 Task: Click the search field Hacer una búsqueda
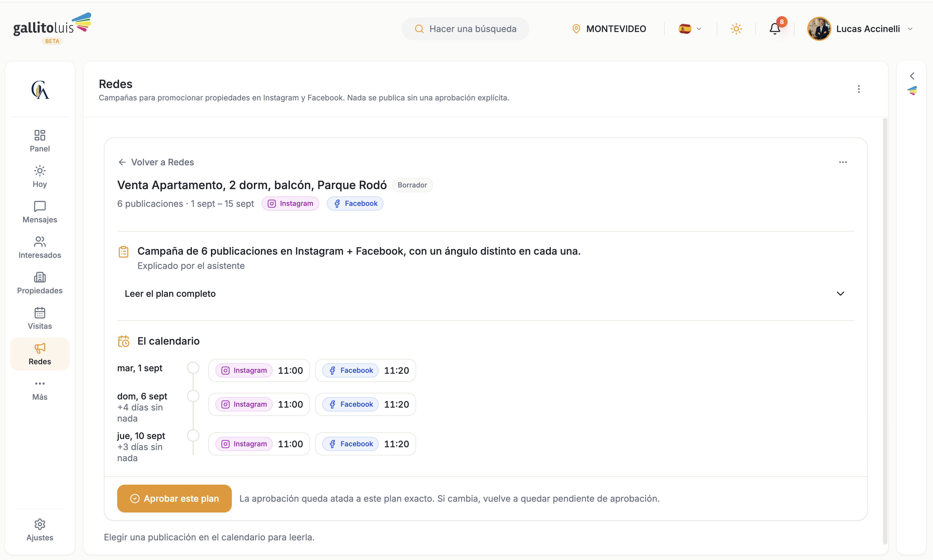coord(465,29)
